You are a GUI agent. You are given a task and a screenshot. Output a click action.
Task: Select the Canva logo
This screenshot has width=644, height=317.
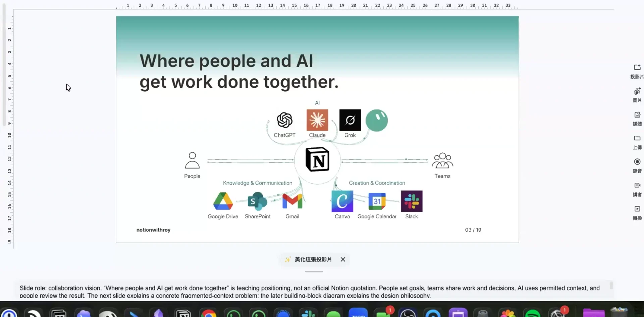342,201
